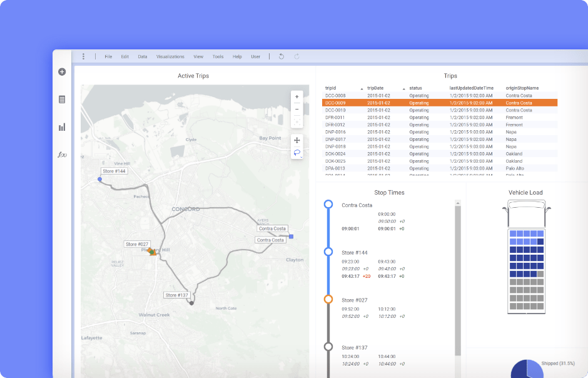
Task: Click the Stop Times vertical scrollbar
Action: pos(458,281)
